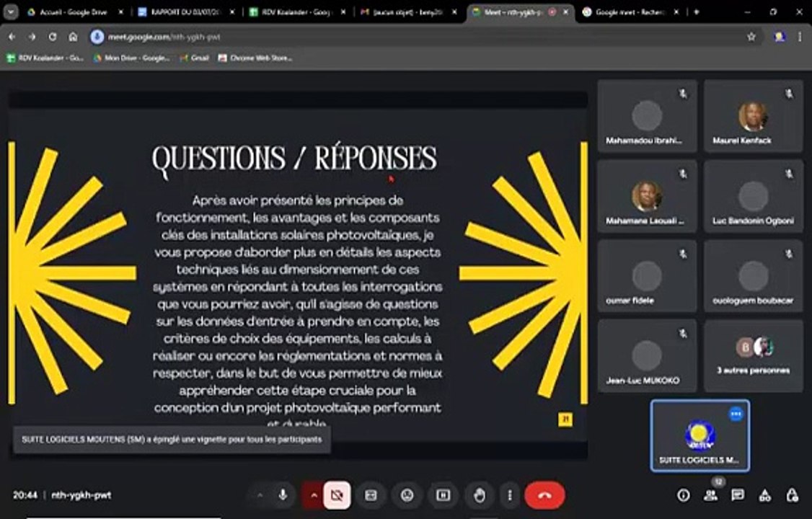This screenshot has height=519, width=812.
Task: Click muted mic icon on Luc Bandonin tile
Action: [x=789, y=174]
